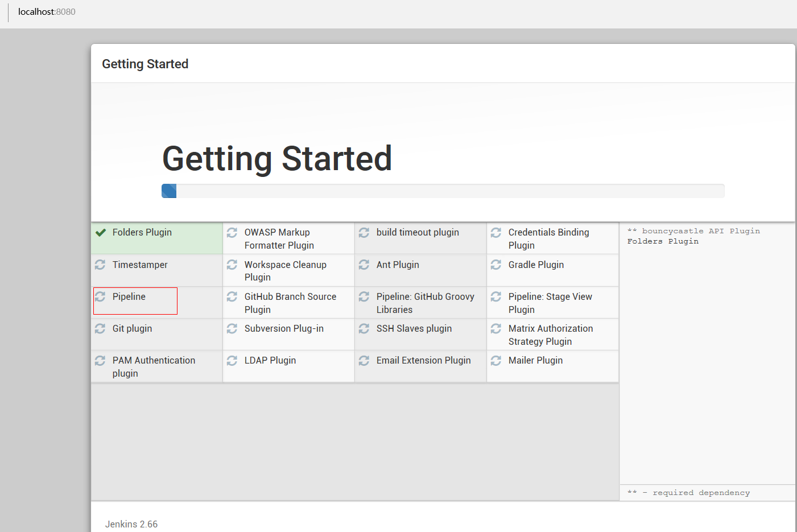Click the Email Extension Plugin label

coord(424,360)
